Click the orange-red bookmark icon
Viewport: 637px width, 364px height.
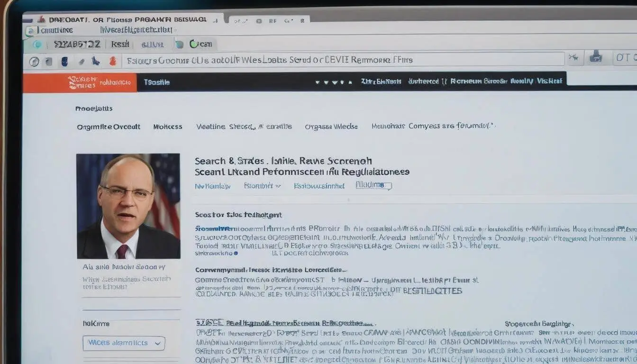tap(113, 61)
